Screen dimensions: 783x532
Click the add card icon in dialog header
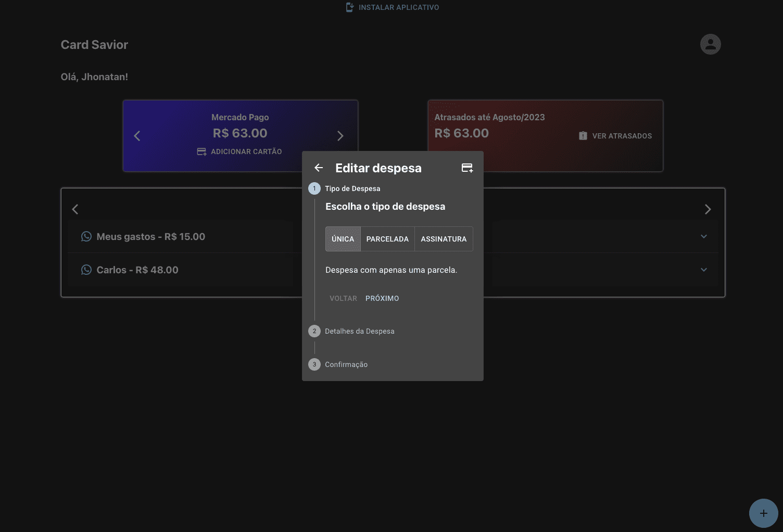pos(467,168)
